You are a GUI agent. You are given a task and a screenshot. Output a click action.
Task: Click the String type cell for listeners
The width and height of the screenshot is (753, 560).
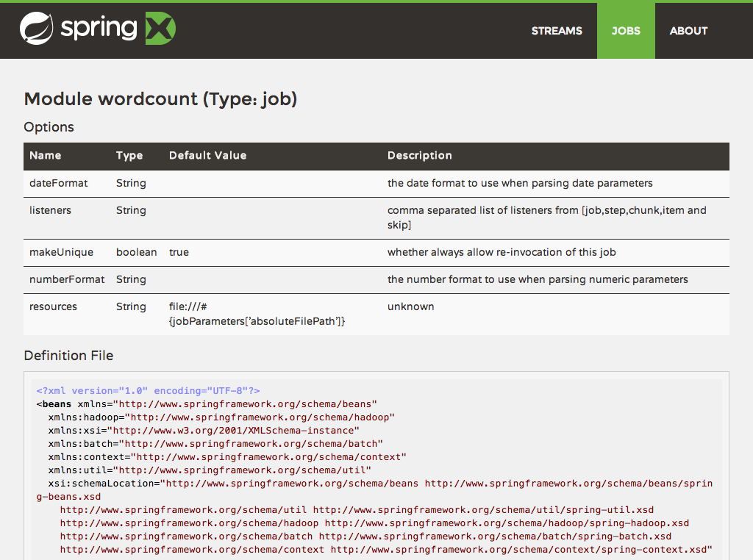coord(131,211)
